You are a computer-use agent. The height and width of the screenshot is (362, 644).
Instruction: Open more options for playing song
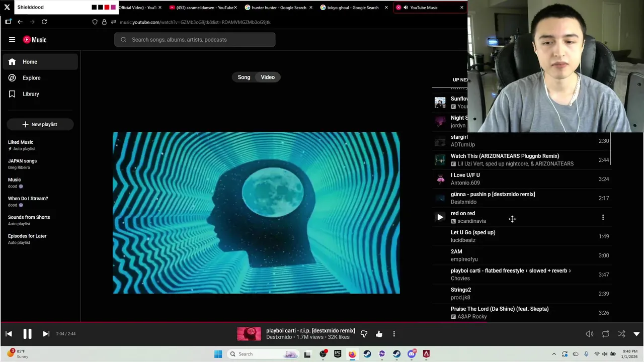[394, 334]
